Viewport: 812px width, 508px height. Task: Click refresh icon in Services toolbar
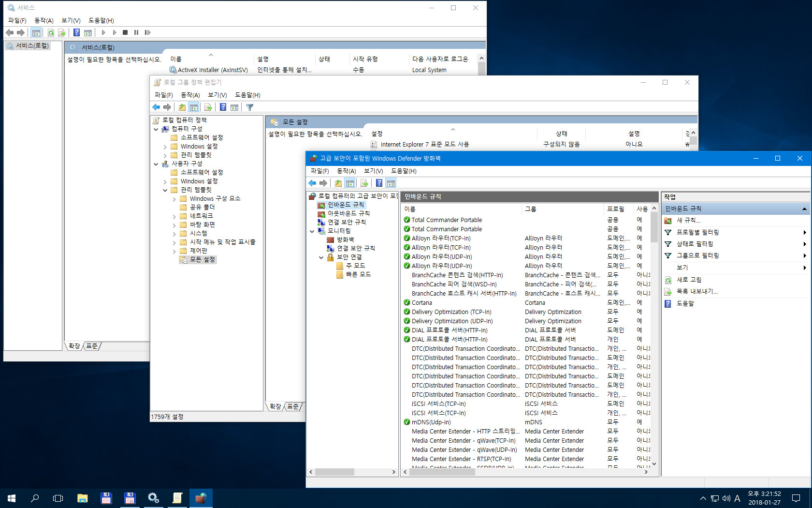(x=51, y=32)
